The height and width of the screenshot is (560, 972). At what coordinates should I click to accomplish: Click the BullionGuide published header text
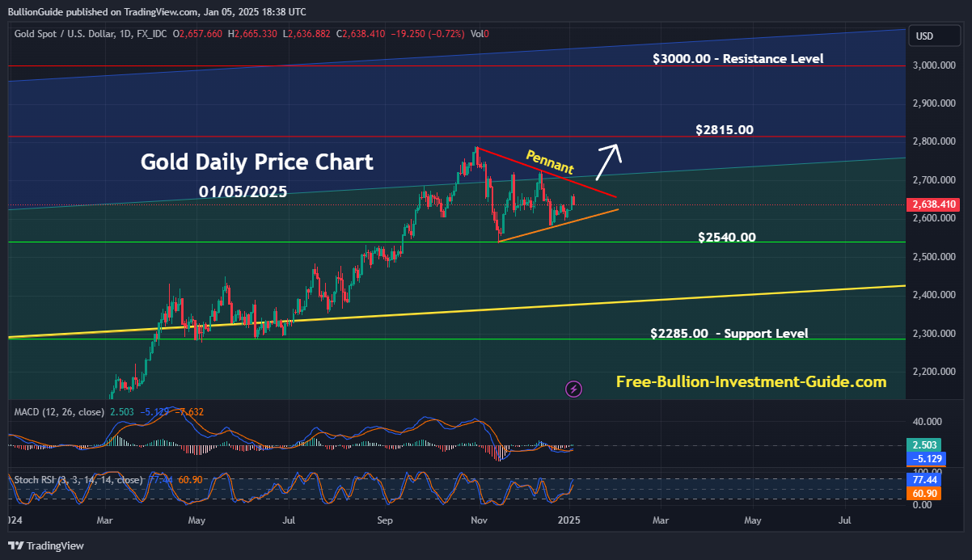coord(157,12)
